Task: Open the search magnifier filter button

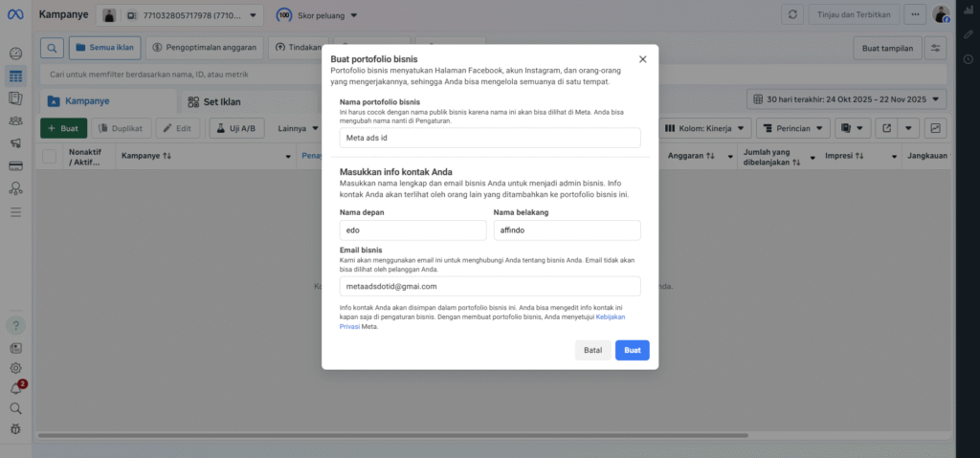Action: pos(53,47)
